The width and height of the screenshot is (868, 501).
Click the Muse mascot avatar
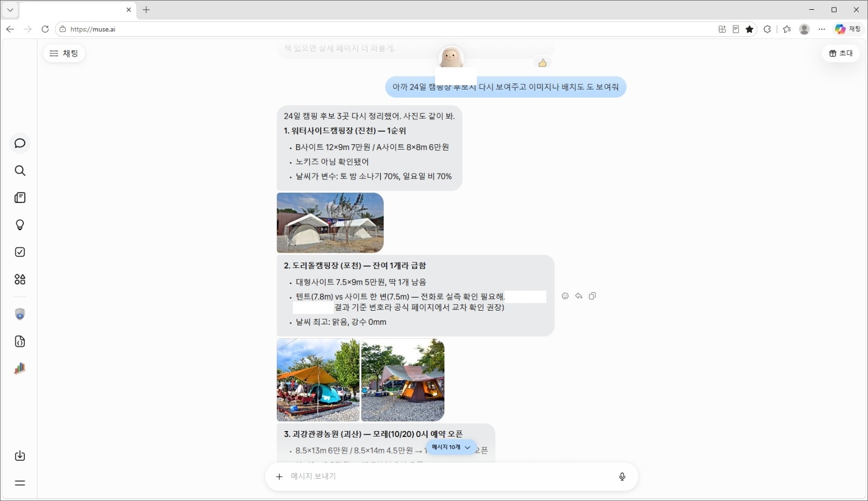pos(451,57)
